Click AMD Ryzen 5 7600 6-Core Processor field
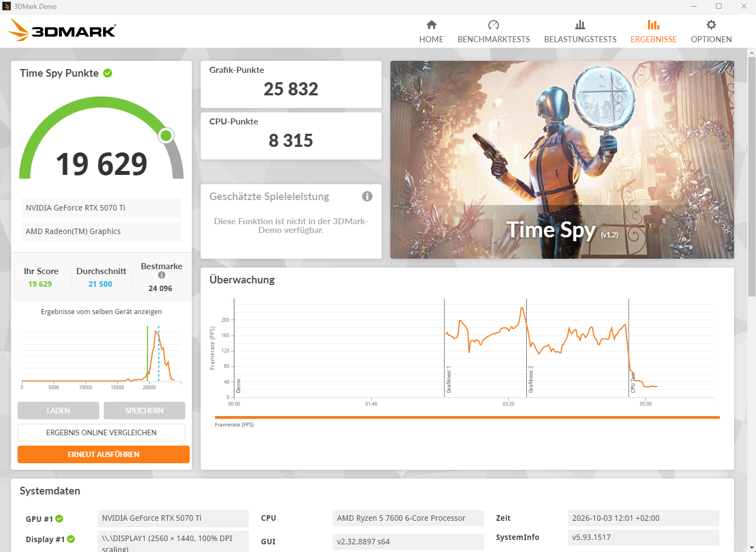This screenshot has width=756, height=552. tap(408, 518)
